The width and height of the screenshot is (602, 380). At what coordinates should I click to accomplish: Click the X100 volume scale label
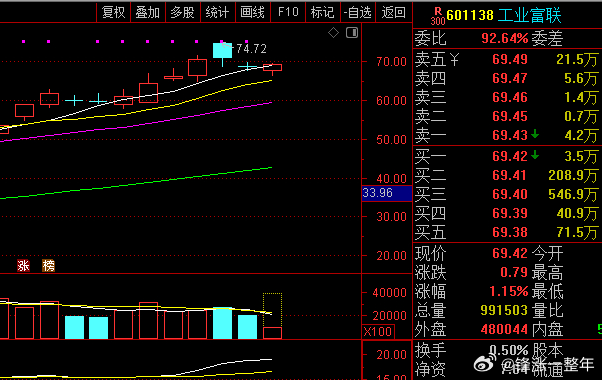378,331
